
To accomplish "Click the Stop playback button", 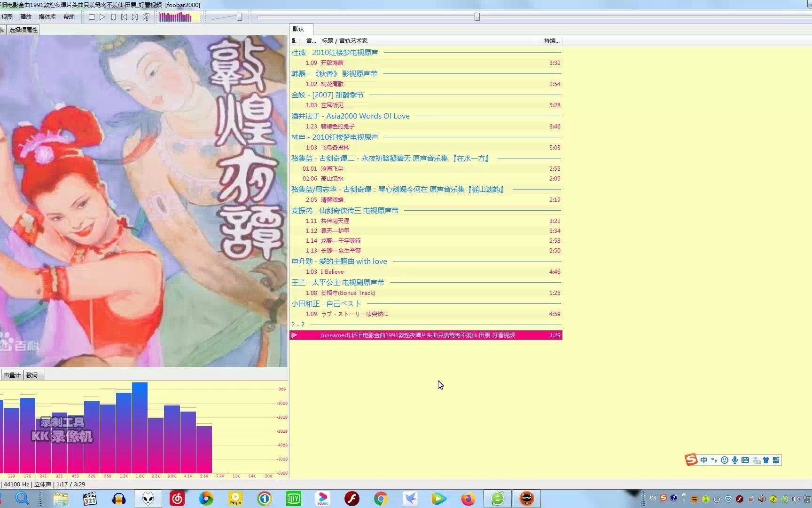I will click(x=92, y=17).
